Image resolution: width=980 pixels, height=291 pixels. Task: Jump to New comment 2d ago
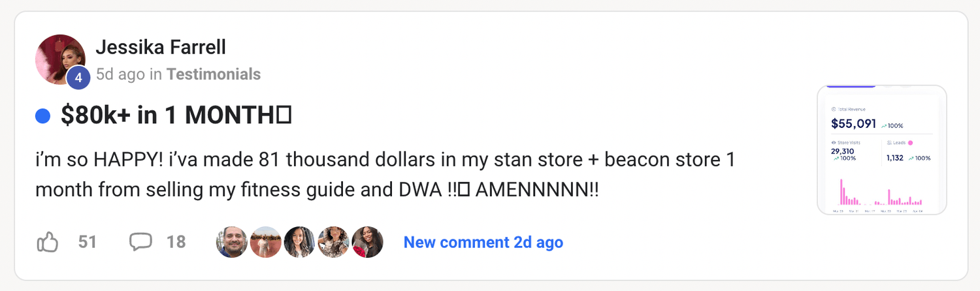[x=483, y=242]
